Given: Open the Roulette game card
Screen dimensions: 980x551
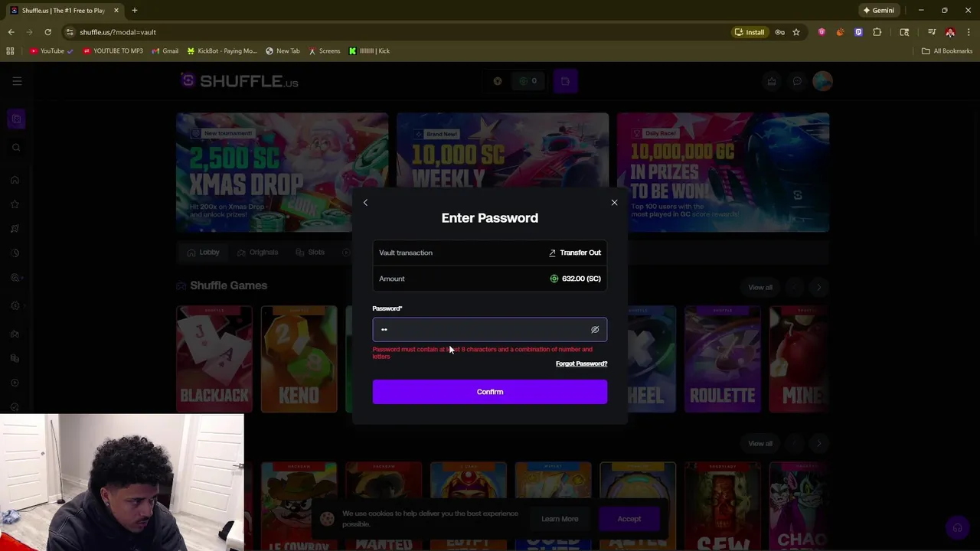Looking at the screenshot, I should click(x=723, y=359).
